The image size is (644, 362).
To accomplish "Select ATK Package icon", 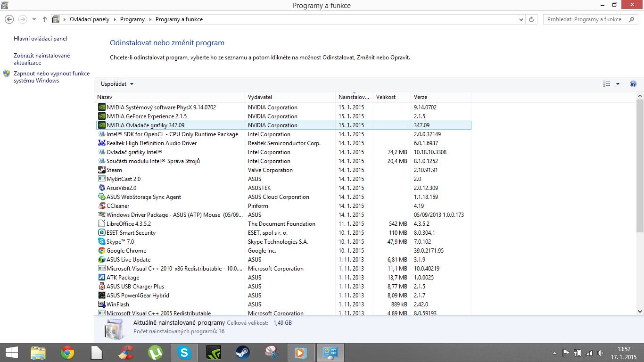I will 101,278.
